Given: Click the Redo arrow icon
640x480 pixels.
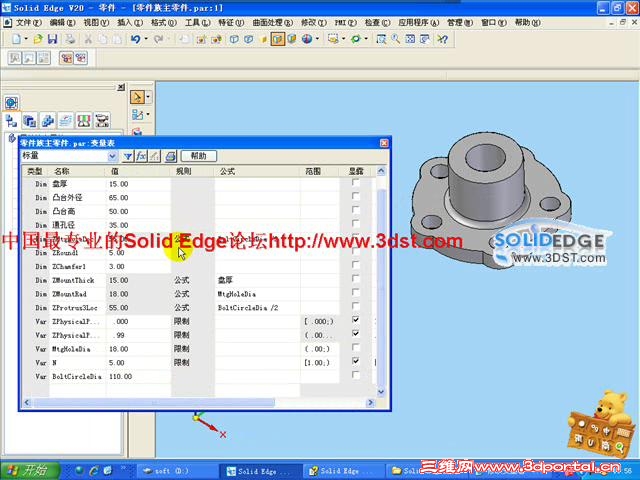Looking at the screenshot, I should pos(159,39).
